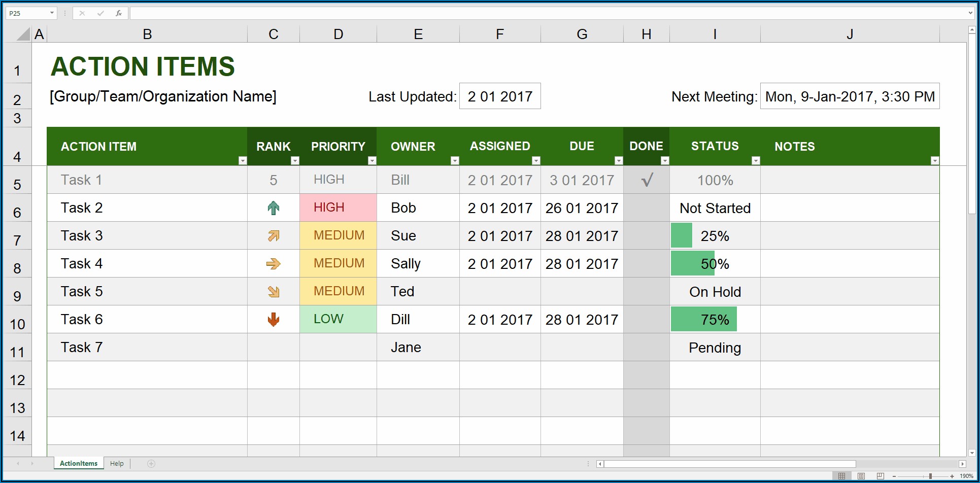980x483 pixels.
Task: Switch to Page Layout view icon
Action: coord(861,476)
